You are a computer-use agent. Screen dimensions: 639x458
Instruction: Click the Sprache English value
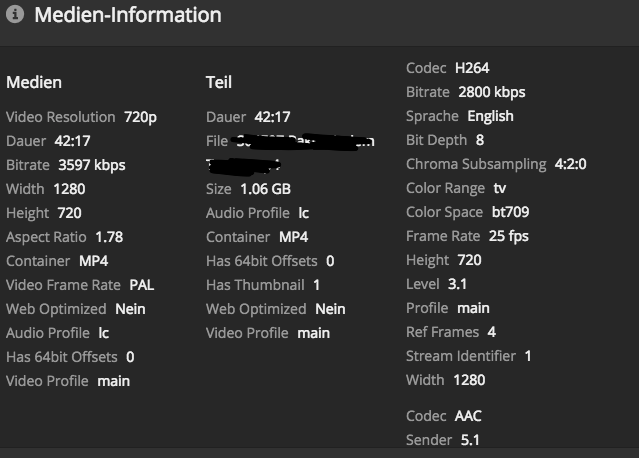pos(490,116)
